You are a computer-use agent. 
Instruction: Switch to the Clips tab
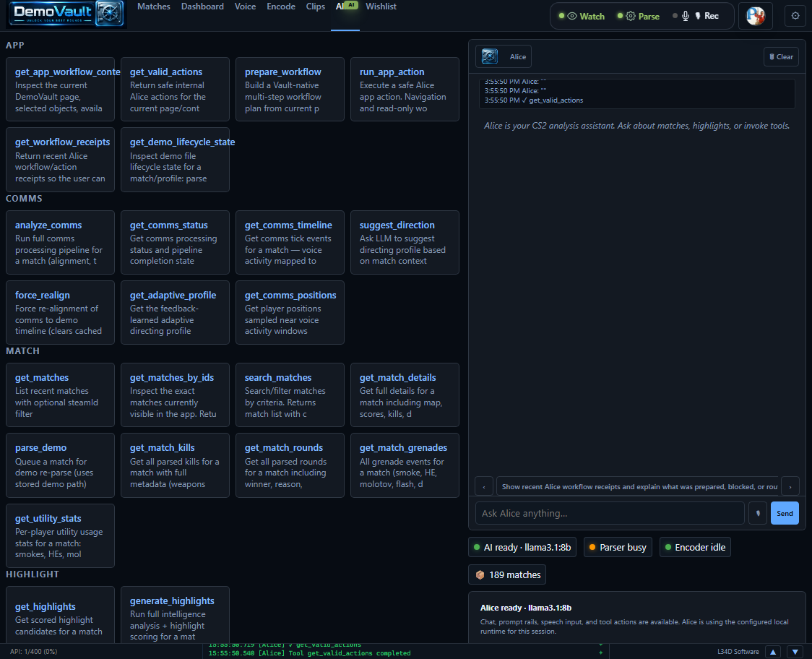316,7
